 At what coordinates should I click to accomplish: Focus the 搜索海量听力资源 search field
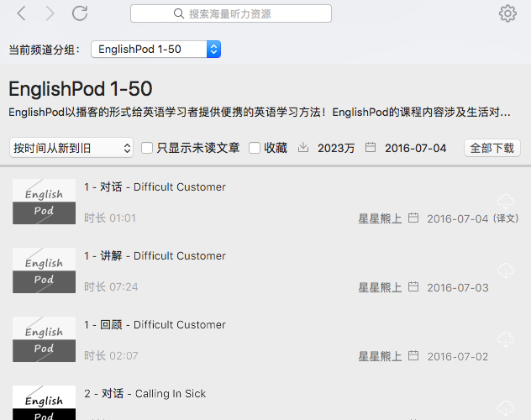point(231,13)
